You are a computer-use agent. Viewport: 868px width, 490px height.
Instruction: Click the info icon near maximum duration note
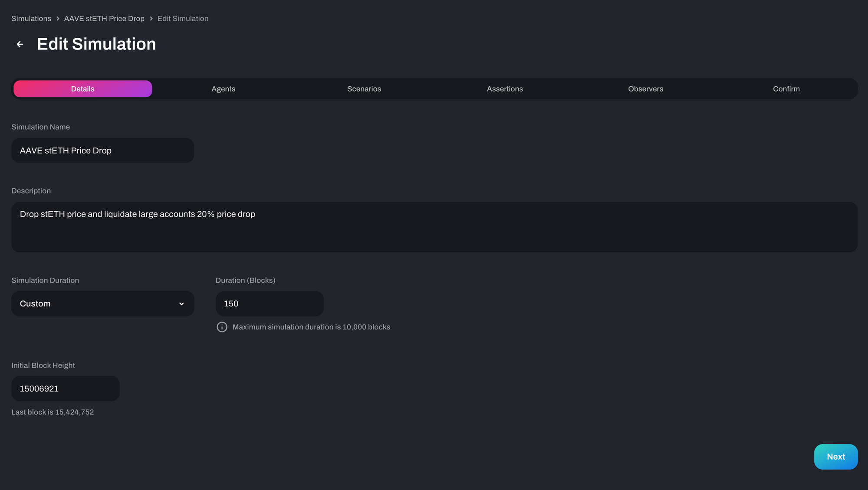[222, 327]
